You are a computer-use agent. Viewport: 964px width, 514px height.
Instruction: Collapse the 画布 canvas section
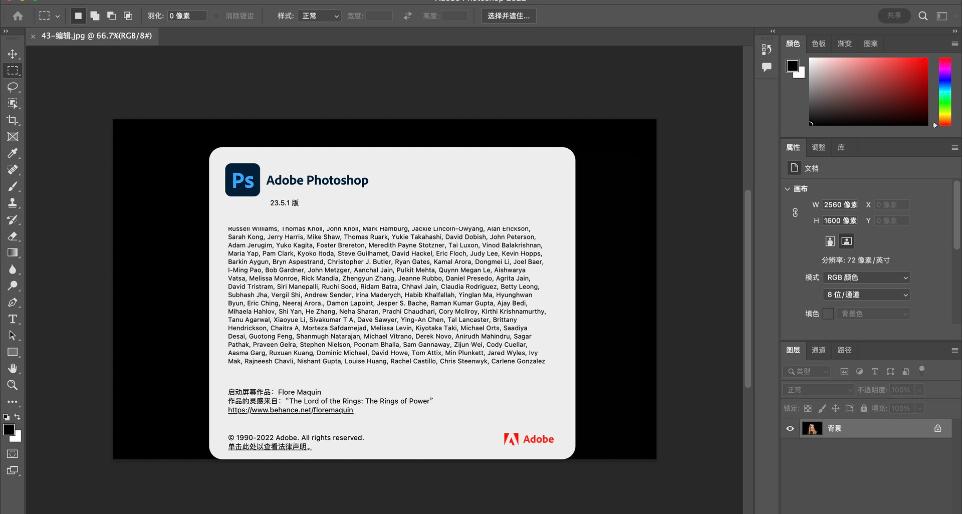[788, 188]
